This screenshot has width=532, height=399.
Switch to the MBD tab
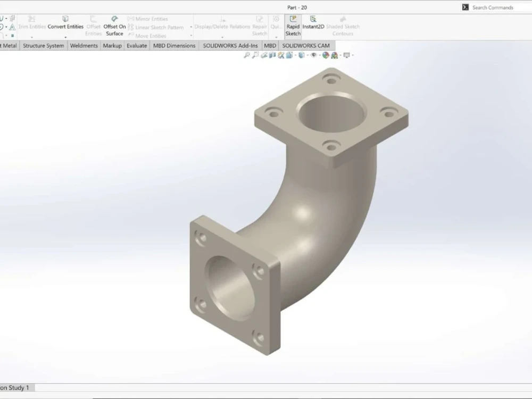pos(270,46)
